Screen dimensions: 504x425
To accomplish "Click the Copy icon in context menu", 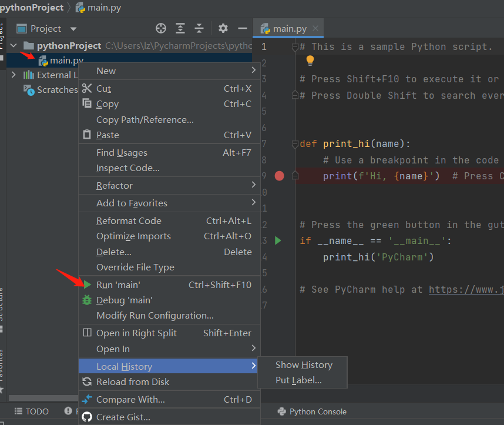I will click(x=87, y=103).
